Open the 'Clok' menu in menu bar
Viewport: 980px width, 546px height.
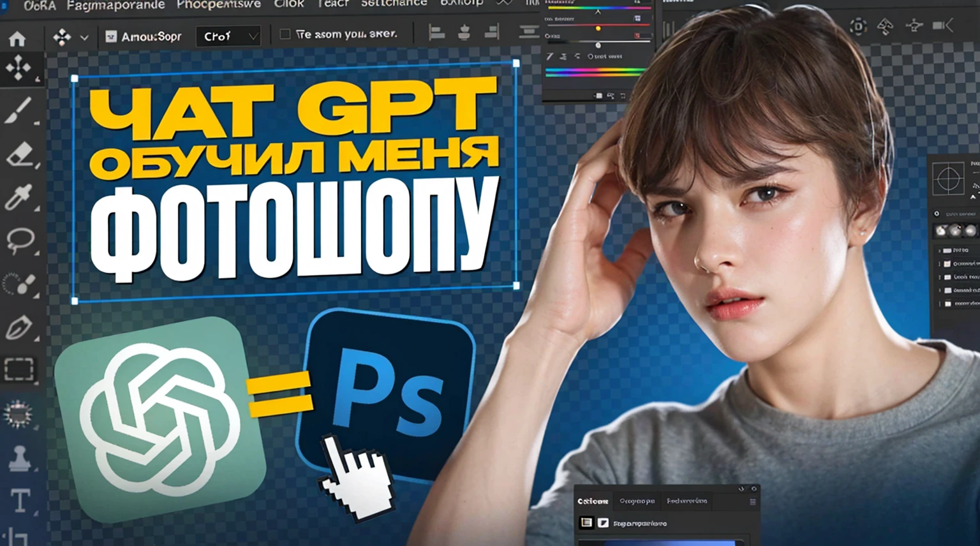pos(288,4)
